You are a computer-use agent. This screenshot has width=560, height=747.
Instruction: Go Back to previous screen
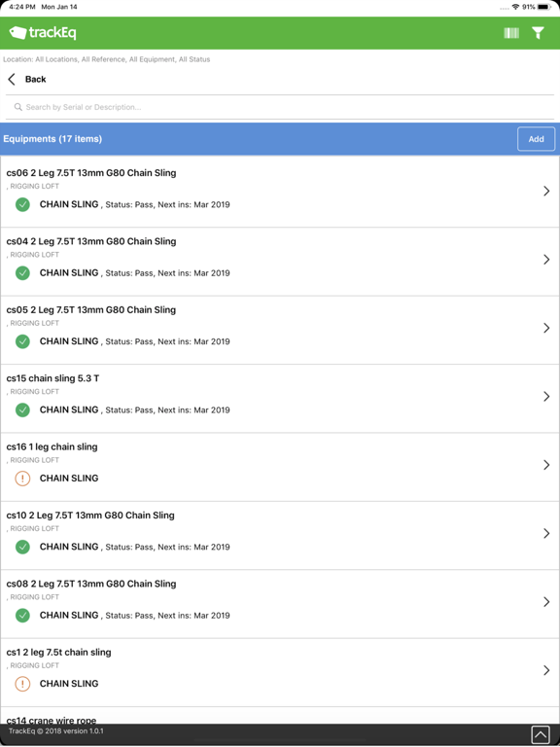(36, 79)
